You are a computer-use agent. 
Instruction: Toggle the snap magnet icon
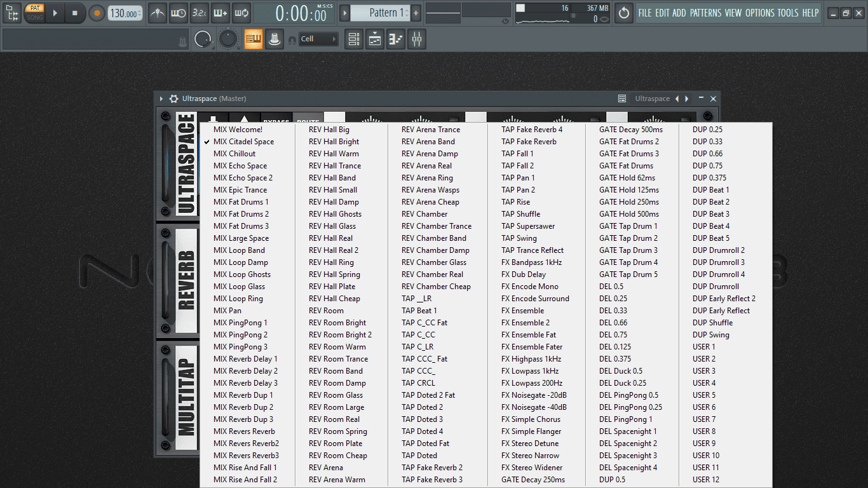292,40
